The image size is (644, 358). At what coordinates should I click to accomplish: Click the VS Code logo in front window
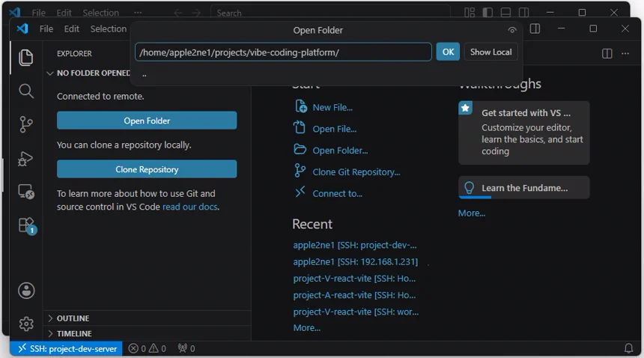click(22, 28)
